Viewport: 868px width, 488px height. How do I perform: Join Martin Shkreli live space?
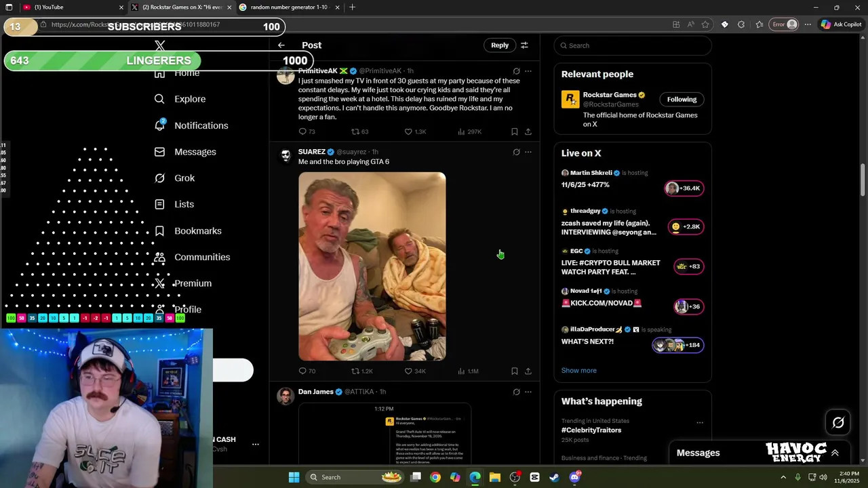click(684, 188)
